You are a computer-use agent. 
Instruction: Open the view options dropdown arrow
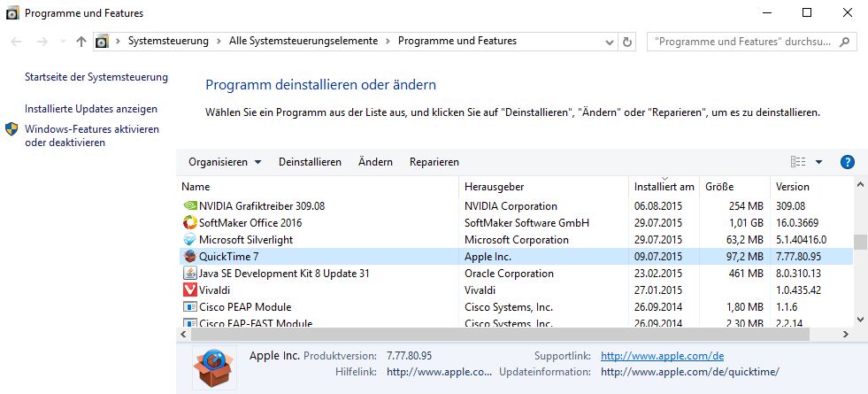point(818,162)
